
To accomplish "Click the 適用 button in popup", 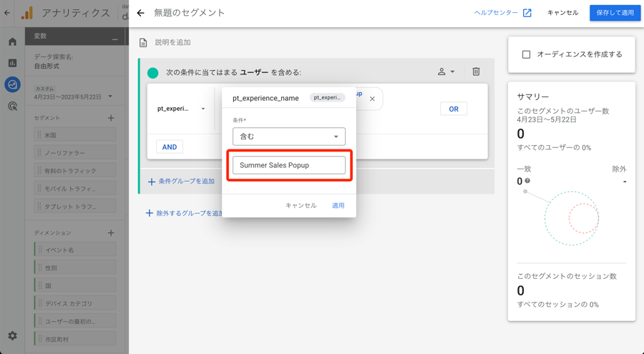I will pyautogui.click(x=338, y=205).
